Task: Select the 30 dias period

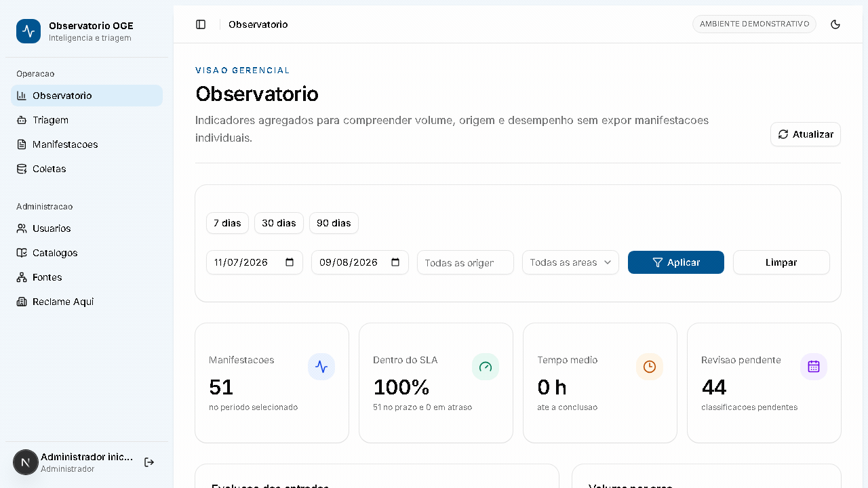Action: (279, 223)
